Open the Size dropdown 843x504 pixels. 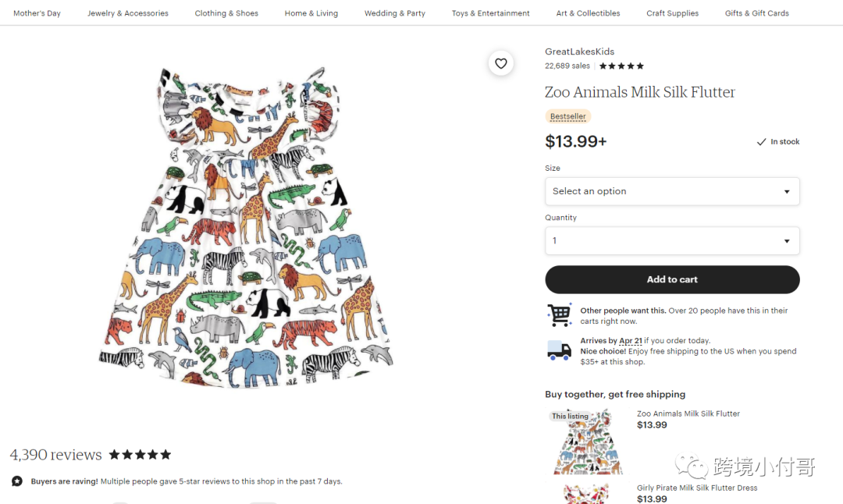(x=672, y=191)
